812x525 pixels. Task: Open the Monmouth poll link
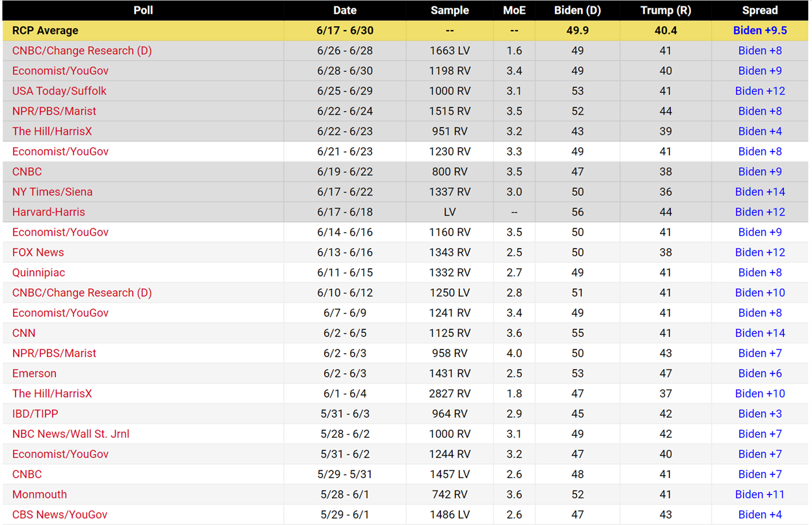[x=40, y=494]
